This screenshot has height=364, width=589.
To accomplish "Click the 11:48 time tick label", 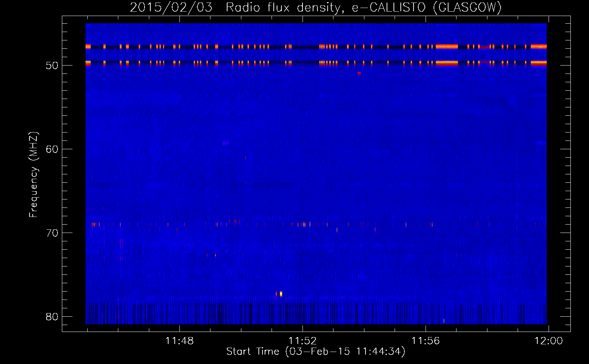I will [x=179, y=341].
